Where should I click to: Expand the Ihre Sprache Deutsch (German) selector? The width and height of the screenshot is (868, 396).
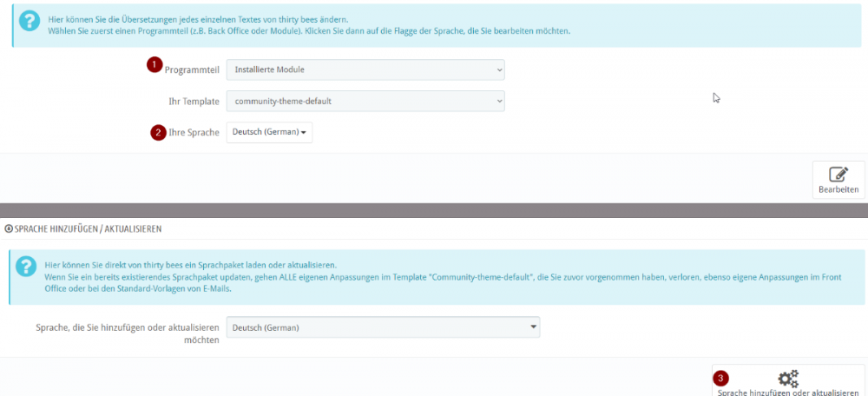click(269, 132)
